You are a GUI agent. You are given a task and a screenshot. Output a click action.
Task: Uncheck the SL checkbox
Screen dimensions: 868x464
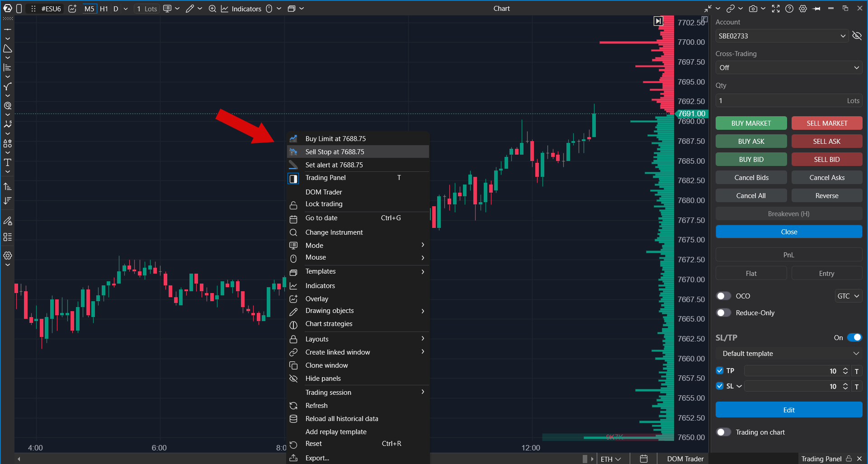pyautogui.click(x=720, y=386)
